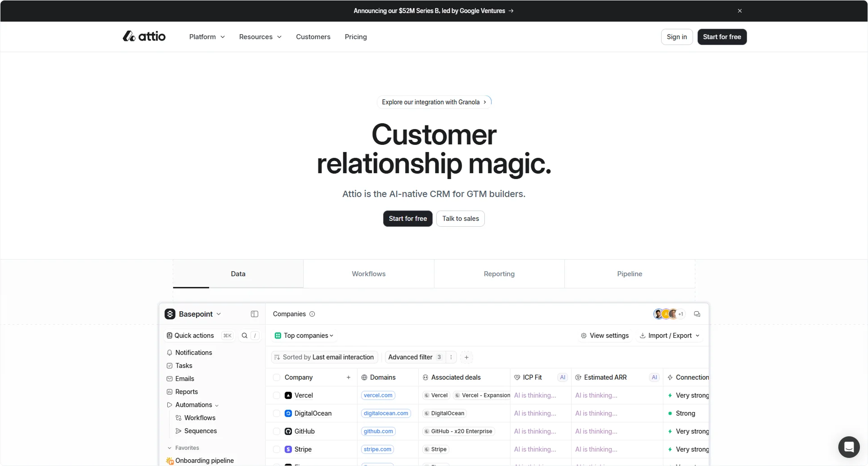The width and height of the screenshot is (868, 466).
Task: Check the DigitalOcean row checkbox
Action: (x=277, y=413)
